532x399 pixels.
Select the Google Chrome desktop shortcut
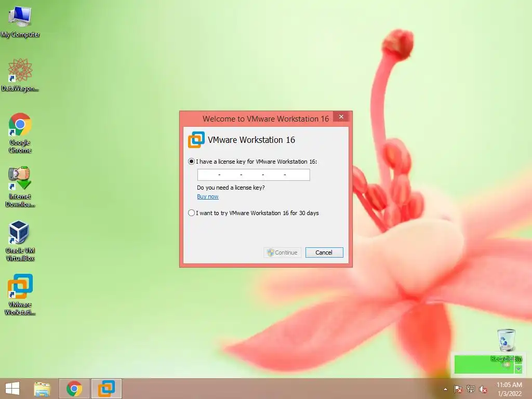point(20,132)
